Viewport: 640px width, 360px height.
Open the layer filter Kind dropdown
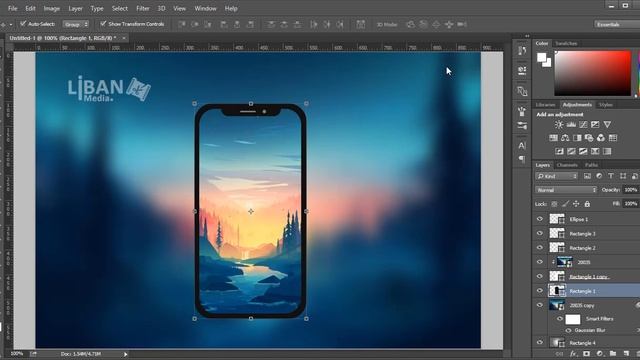click(x=556, y=176)
